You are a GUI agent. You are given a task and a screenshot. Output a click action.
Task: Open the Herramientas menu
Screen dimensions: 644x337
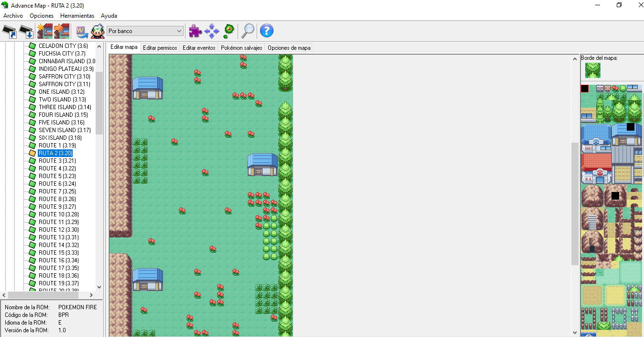[77, 16]
